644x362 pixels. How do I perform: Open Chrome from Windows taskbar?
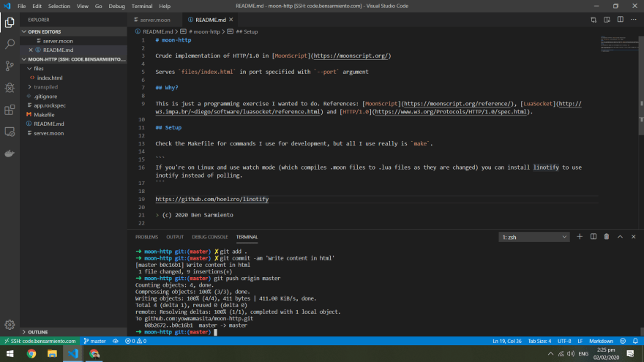click(31, 354)
